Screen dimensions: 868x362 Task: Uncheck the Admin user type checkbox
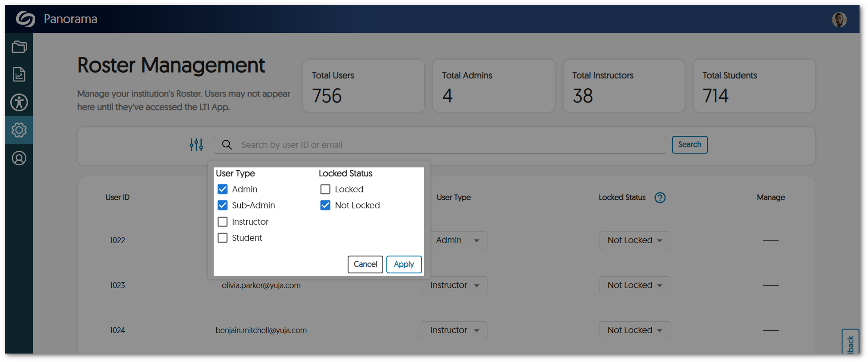[223, 189]
